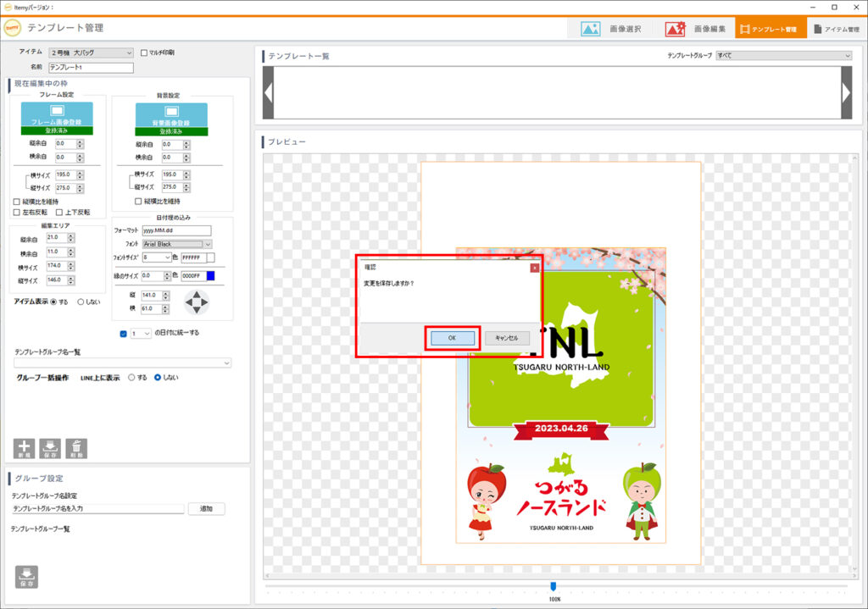Open the テンプレートグループ すべて dropdown
Viewport: 868px width, 609px height.
782,56
